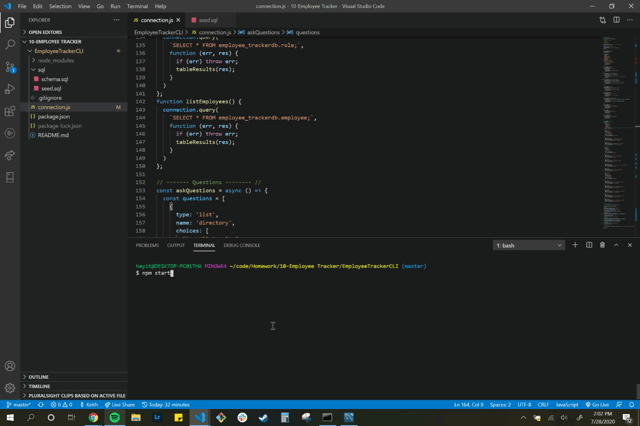Image resolution: width=640 pixels, height=426 pixels.
Task: Click the editor minimap
Action: click(618, 131)
